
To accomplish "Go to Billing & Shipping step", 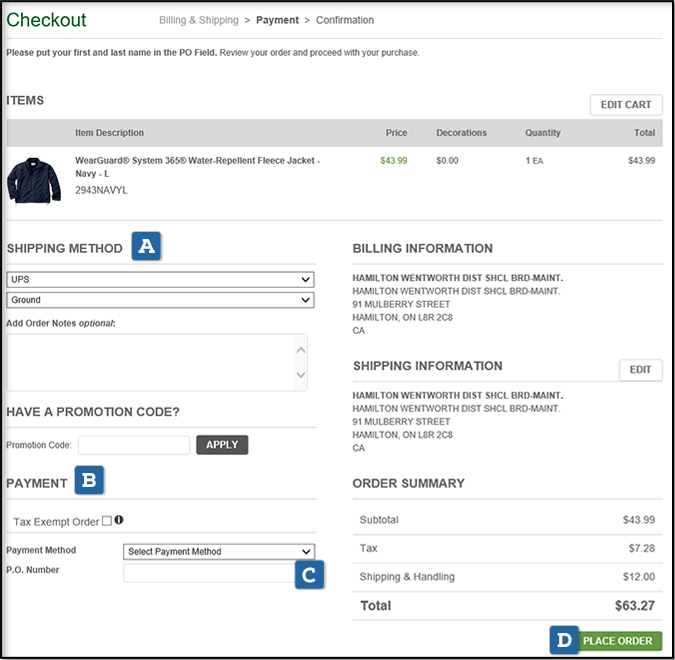I will (198, 20).
